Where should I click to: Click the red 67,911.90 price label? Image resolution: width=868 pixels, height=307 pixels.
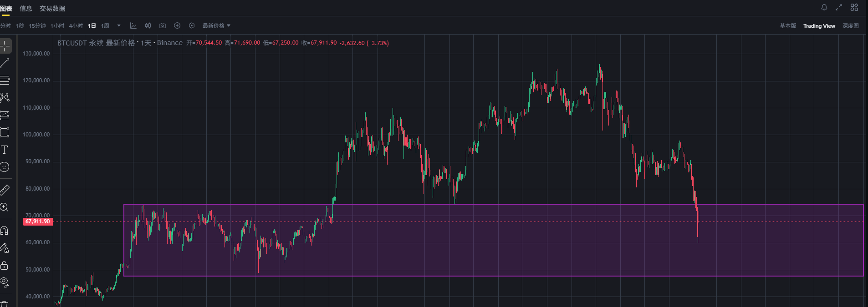pyautogui.click(x=38, y=221)
